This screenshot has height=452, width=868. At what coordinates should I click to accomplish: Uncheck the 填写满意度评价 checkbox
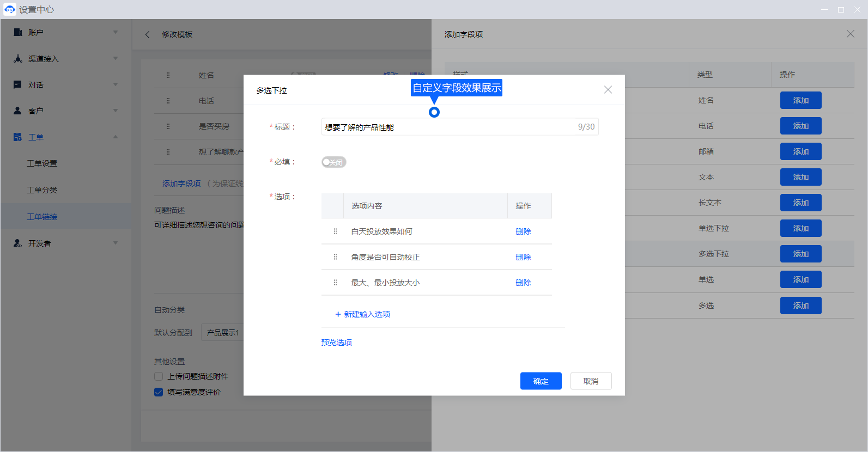[x=159, y=392]
